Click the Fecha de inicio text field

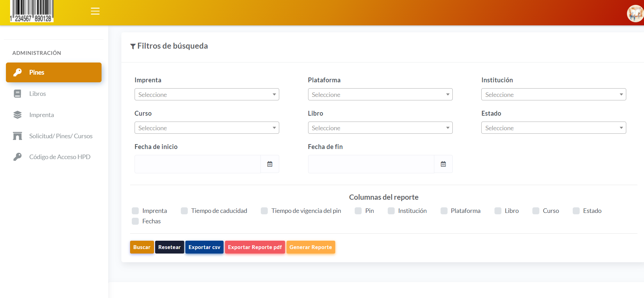coord(198,164)
